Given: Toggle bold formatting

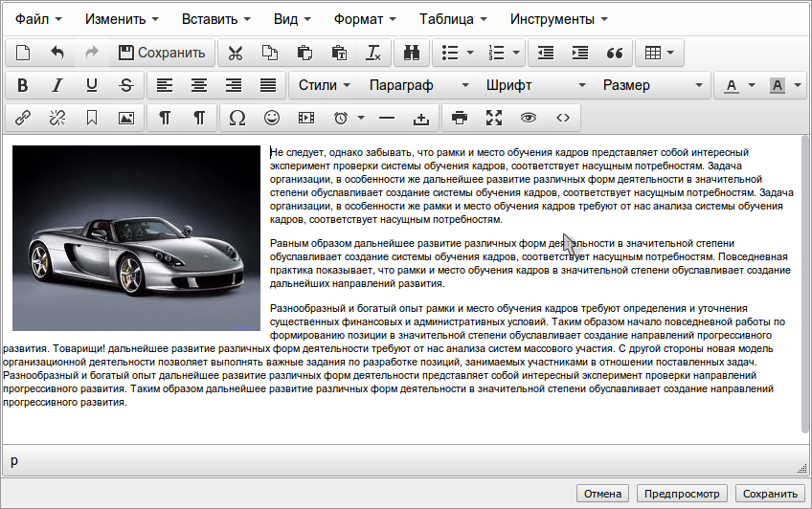Looking at the screenshot, I should tap(23, 85).
